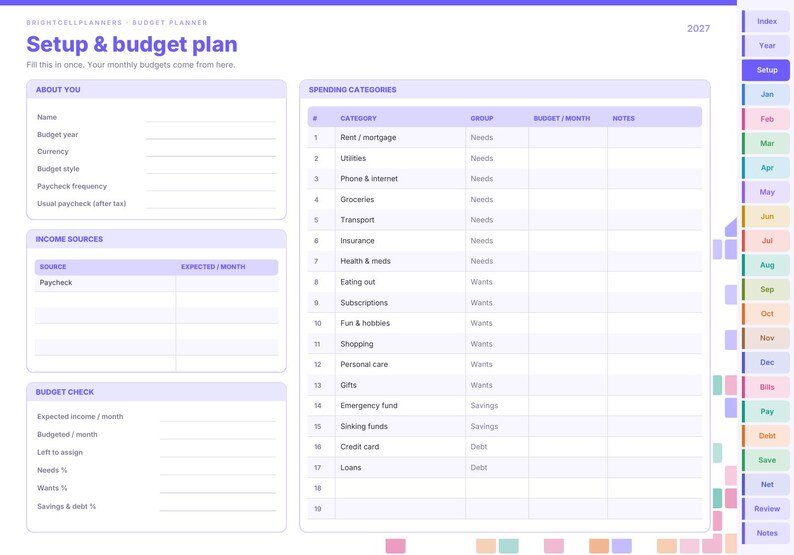Switch to the Mar tab
Screen dimensions: 794x555
tap(766, 143)
